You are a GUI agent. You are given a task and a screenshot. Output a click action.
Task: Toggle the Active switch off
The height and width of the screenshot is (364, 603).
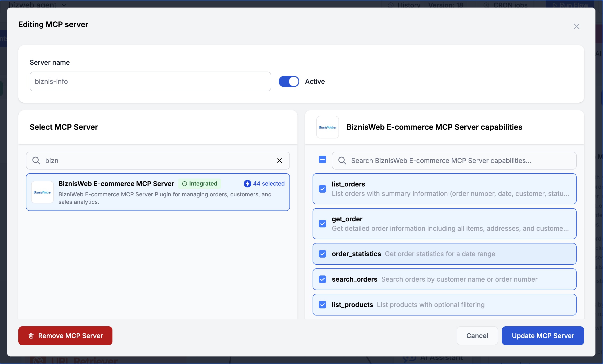[289, 81]
